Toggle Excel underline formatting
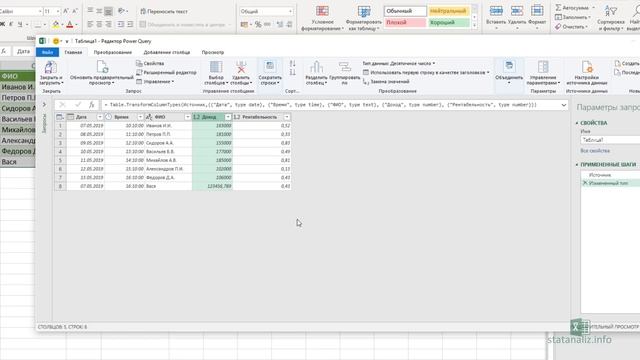 20,24
